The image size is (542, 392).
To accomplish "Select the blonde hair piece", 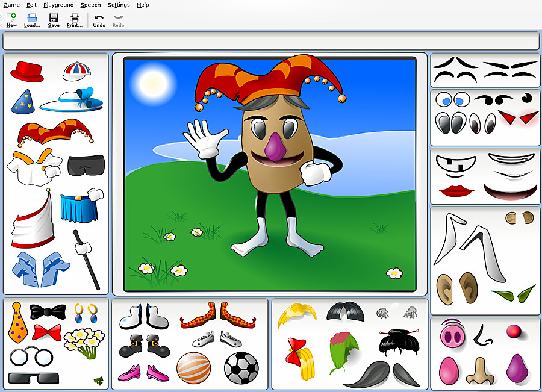I will [x=297, y=314].
